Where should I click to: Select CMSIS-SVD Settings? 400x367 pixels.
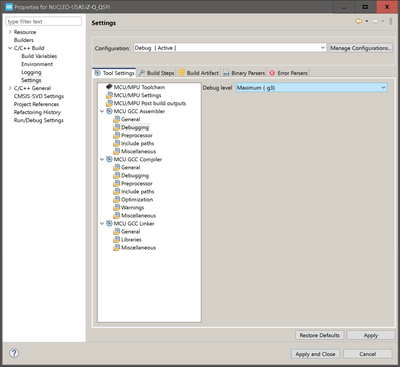(39, 96)
